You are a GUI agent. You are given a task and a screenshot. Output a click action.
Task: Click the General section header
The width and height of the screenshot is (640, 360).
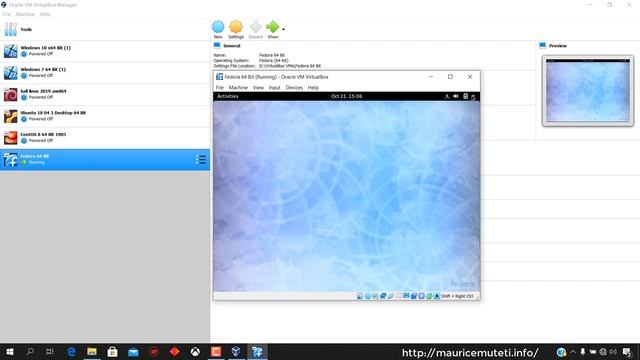231,46
